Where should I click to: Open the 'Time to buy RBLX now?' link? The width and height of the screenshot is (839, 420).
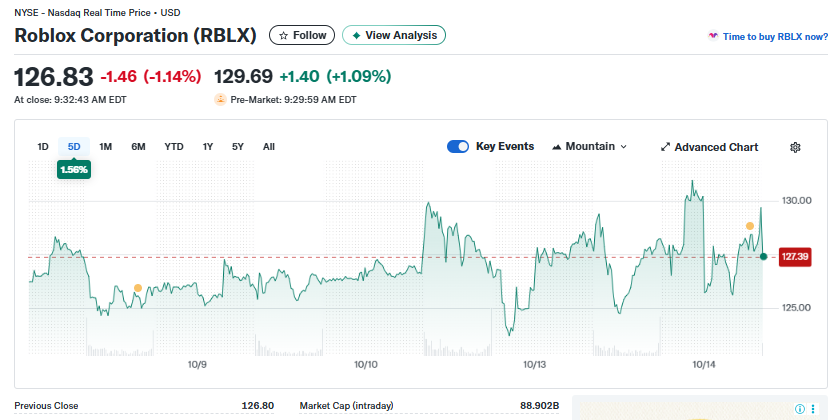tap(775, 36)
